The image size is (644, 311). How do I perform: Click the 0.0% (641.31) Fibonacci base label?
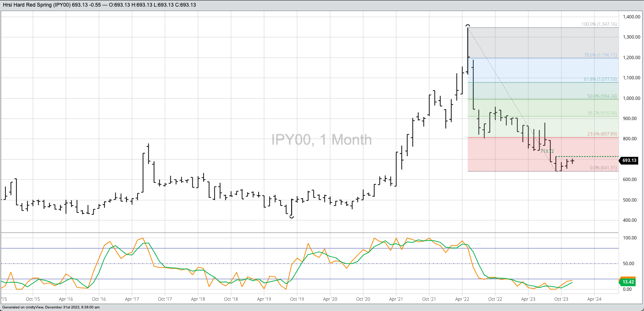pyautogui.click(x=603, y=168)
